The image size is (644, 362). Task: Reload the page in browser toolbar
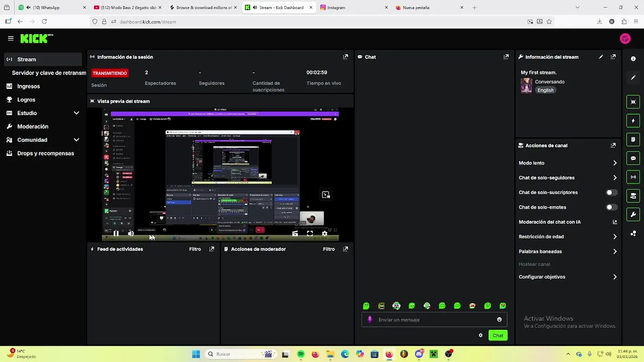(x=44, y=22)
